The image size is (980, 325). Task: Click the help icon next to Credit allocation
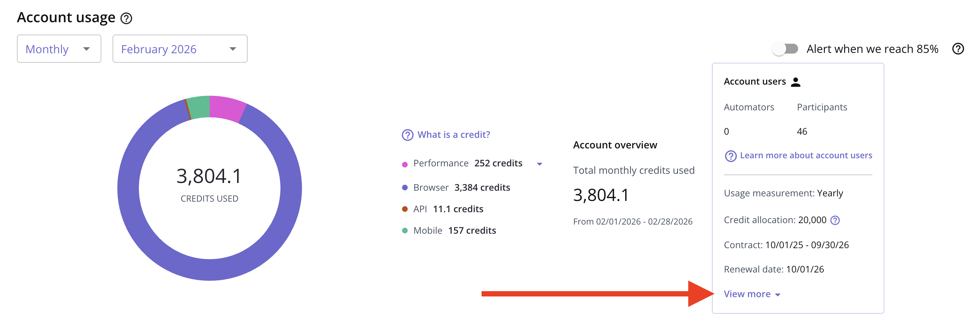[835, 220]
